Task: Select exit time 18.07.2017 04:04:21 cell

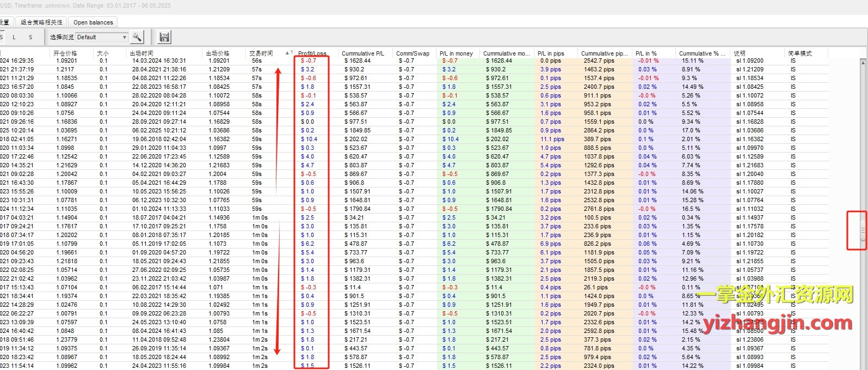Action: click(159, 217)
